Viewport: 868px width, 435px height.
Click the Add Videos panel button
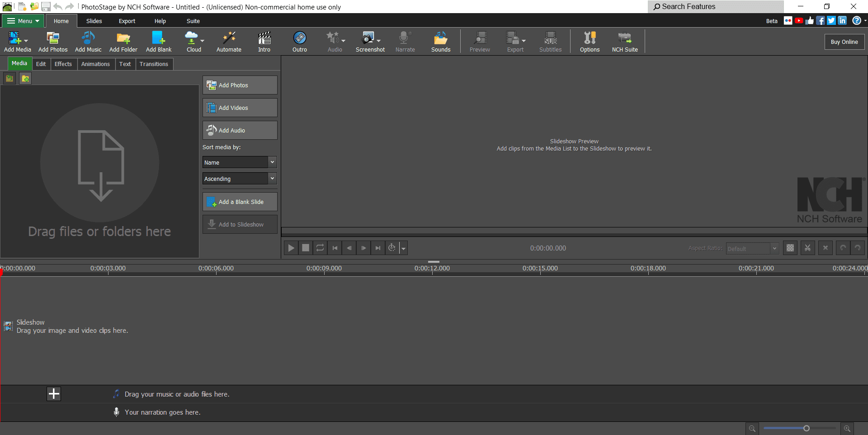[x=240, y=108]
